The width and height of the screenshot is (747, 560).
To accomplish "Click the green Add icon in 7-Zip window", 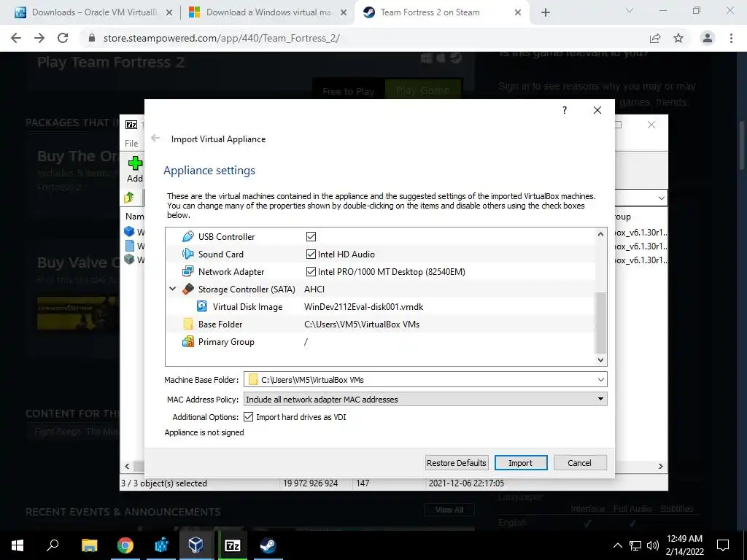I will [135, 163].
